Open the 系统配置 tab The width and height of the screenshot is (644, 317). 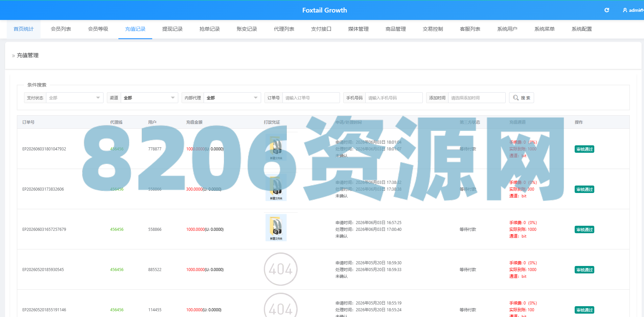582,29
